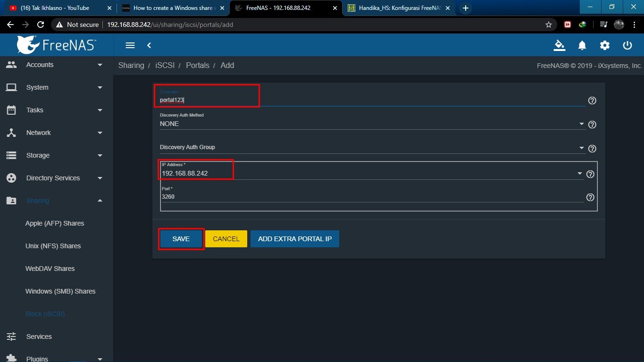The width and height of the screenshot is (644, 362).
Task: Expand the Tasks menu
Action: click(x=100, y=110)
